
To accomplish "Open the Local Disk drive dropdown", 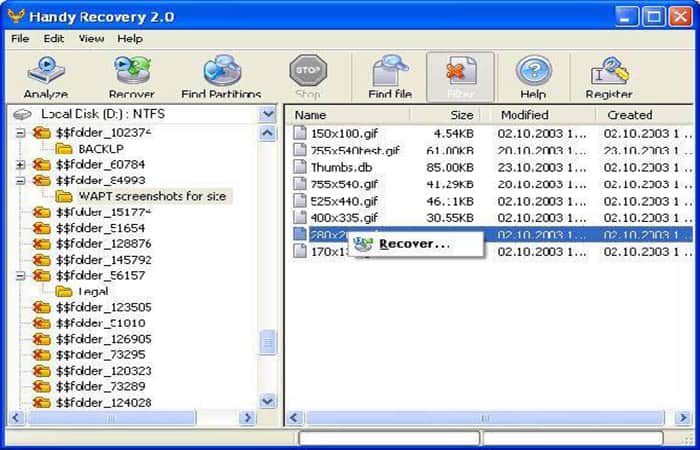I will (x=267, y=114).
